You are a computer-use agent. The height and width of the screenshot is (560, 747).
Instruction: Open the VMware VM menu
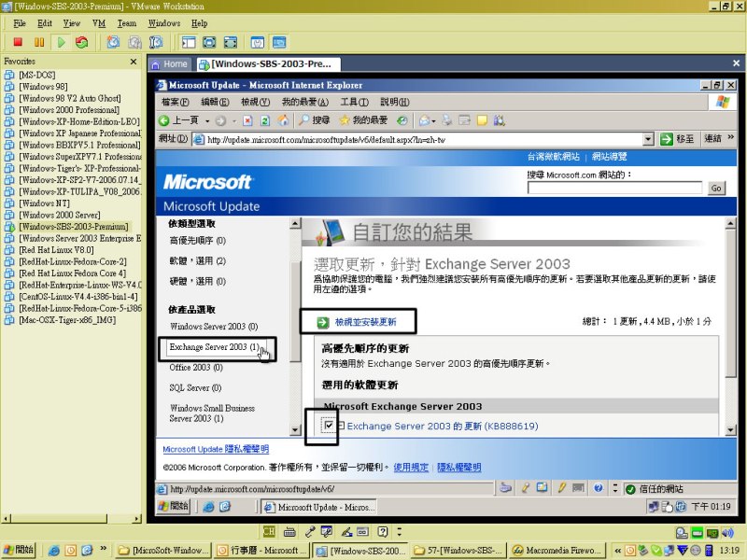point(99,23)
